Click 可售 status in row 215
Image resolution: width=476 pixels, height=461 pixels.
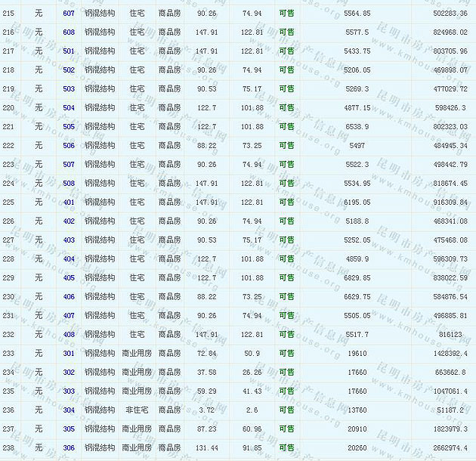tap(287, 14)
